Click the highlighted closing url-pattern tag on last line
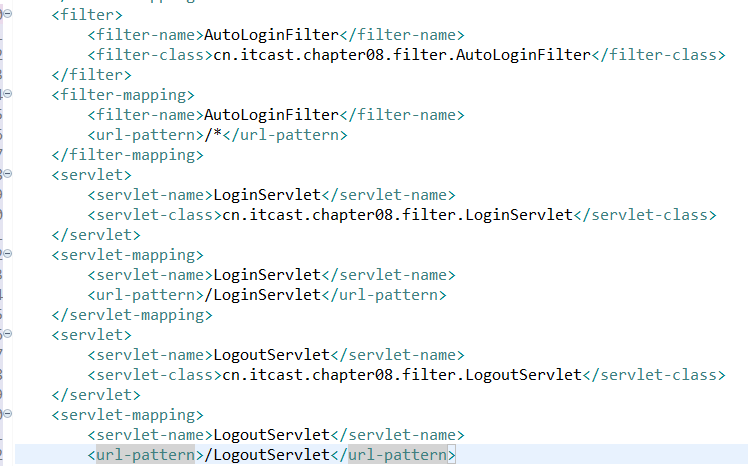 point(393,455)
